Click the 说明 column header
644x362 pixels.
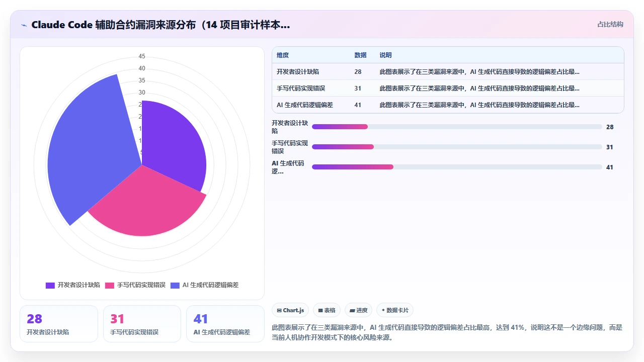[x=385, y=55]
